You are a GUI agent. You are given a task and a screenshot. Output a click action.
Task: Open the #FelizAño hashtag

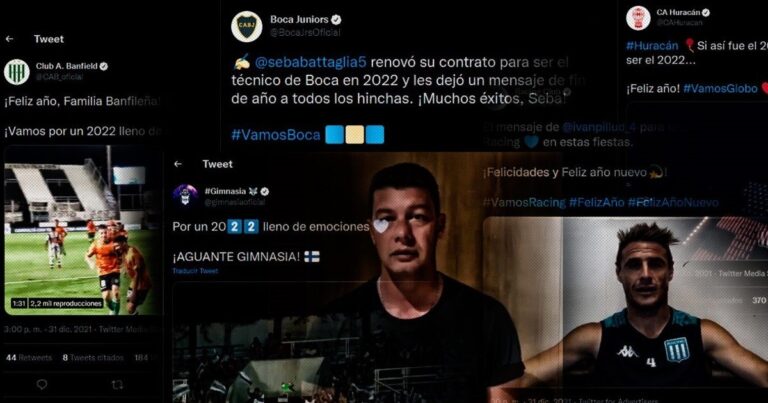[597, 202]
